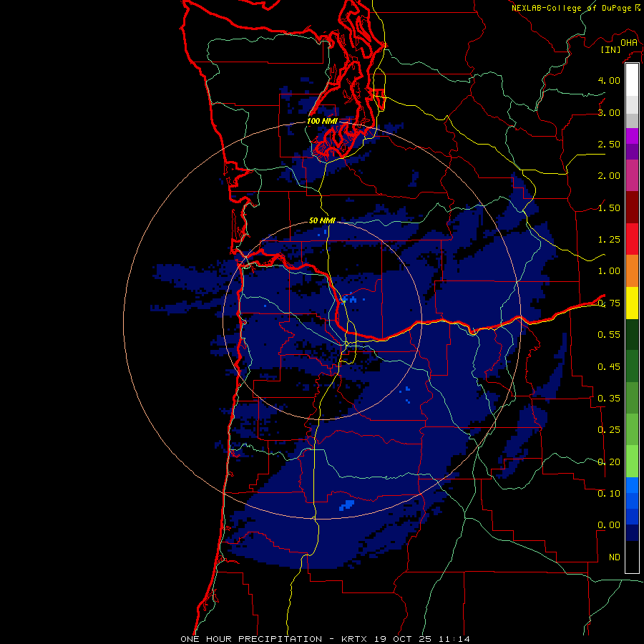Select the pink legend swatch

[x=632, y=175]
